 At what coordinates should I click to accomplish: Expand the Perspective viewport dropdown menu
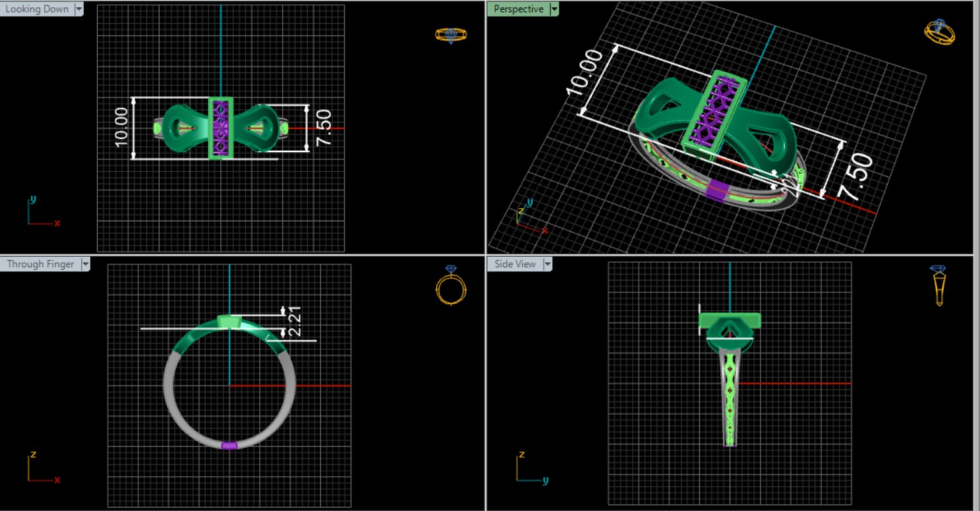[554, 9]
